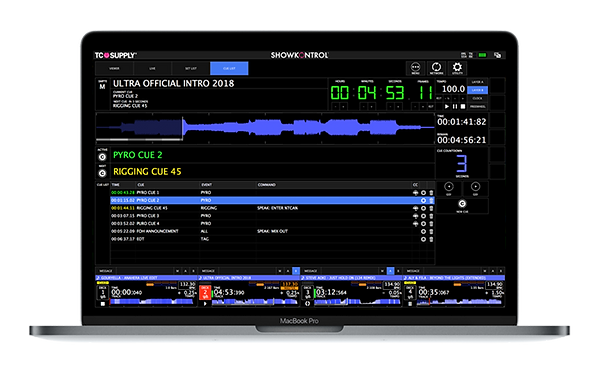Viewport: 600px width, 380px height.
Task: Increase the seconds value
Action: (x=398, y=106)
